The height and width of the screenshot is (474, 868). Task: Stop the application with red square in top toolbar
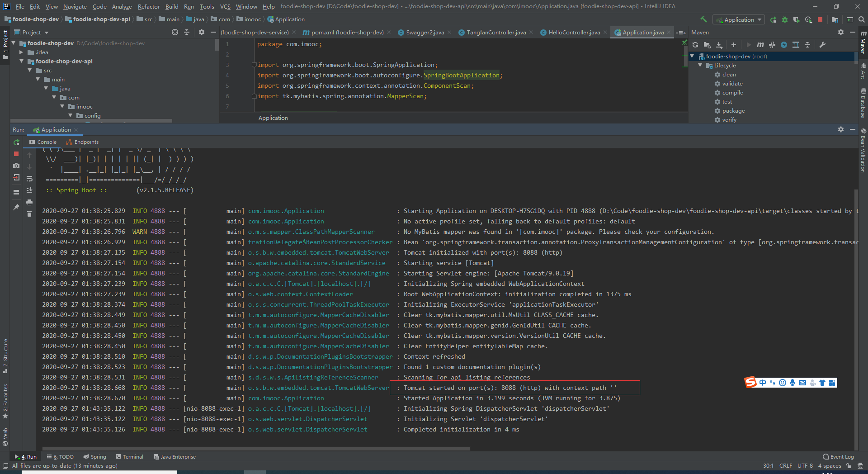820,19
